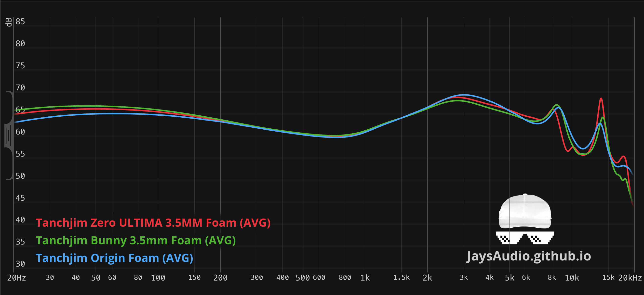Click the 10k frequency axis label
Viewport: 644px width, 295px height.
pyautogui.click(x=572, y=278)
